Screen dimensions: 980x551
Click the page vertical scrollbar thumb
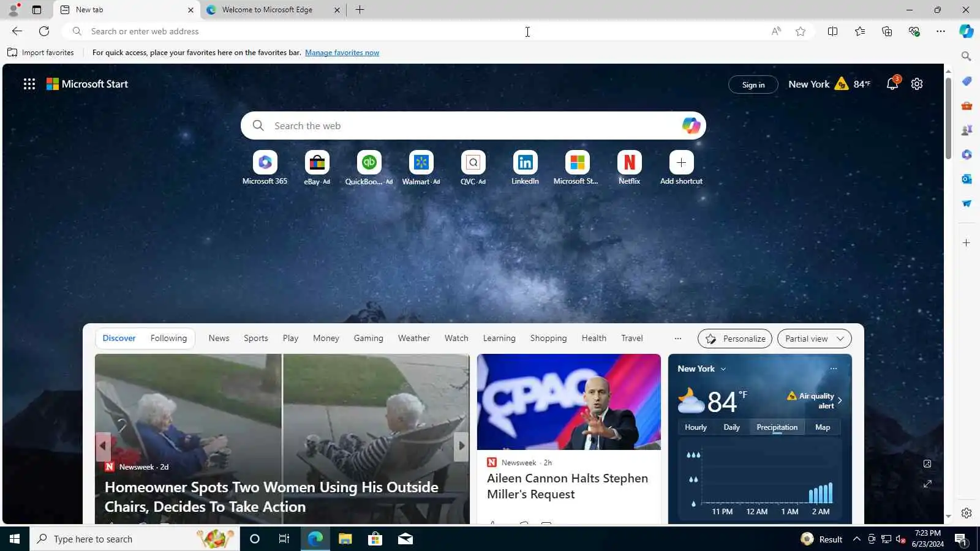[948, 118]
